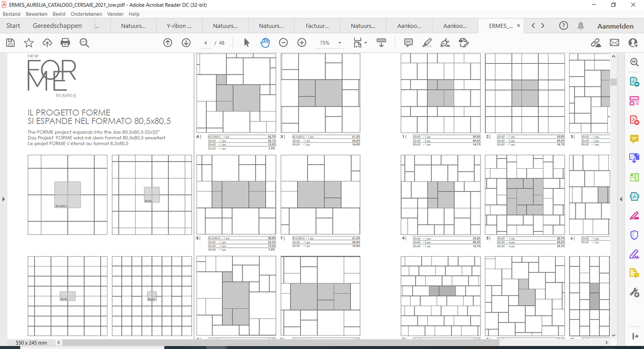644x349 pixels.
Task: Zoom in with plus button
Action: (302, 43)
